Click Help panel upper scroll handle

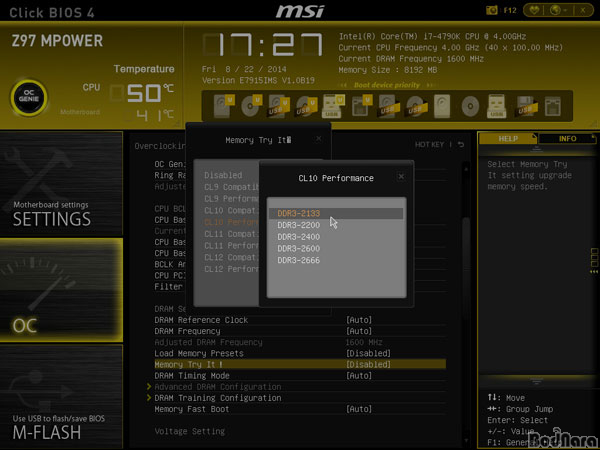pyautogui.click(x=536, y=148)
